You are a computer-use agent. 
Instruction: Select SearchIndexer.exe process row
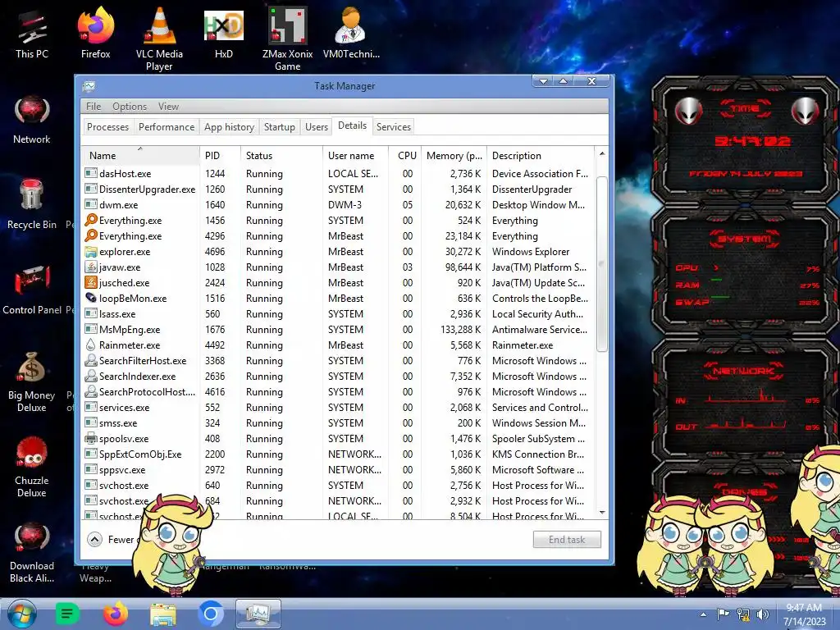(x=337, y=377)
